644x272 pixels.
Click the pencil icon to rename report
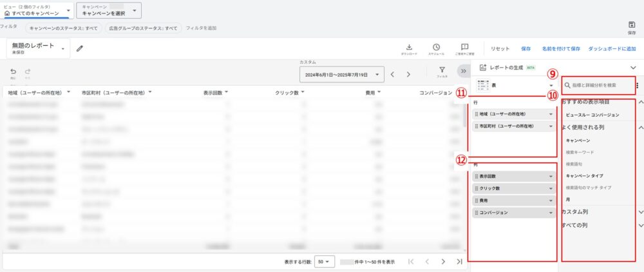80,48
